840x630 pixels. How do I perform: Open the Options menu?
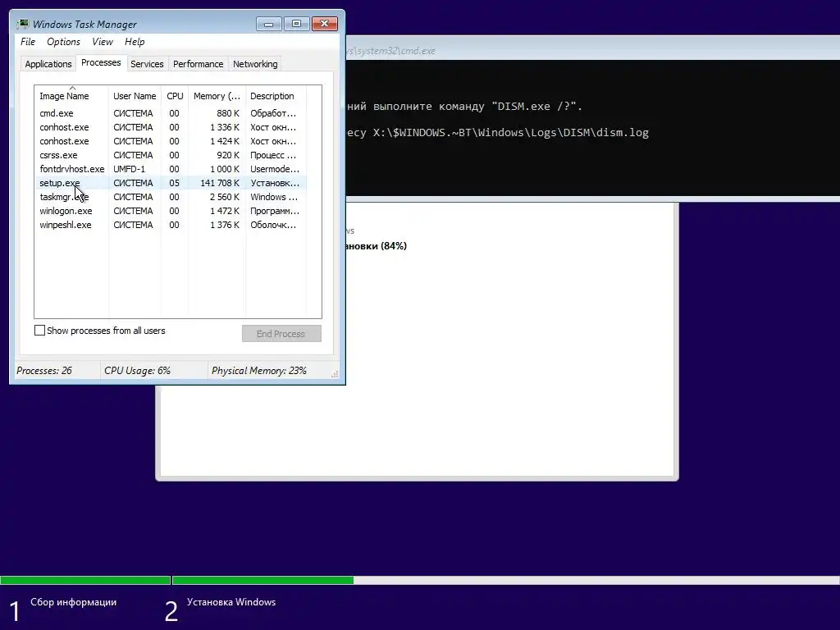63,42
